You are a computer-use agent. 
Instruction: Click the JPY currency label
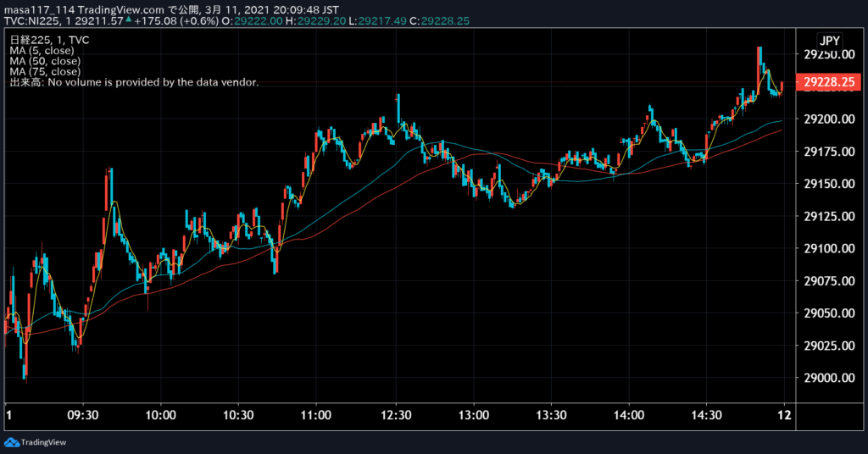point(830,41)
